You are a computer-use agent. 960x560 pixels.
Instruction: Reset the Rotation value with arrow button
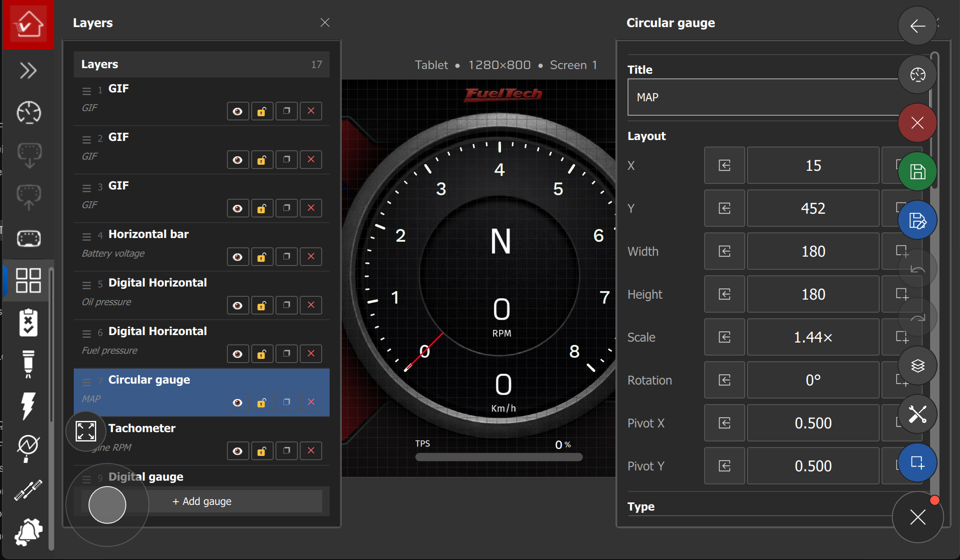(724, 380)
